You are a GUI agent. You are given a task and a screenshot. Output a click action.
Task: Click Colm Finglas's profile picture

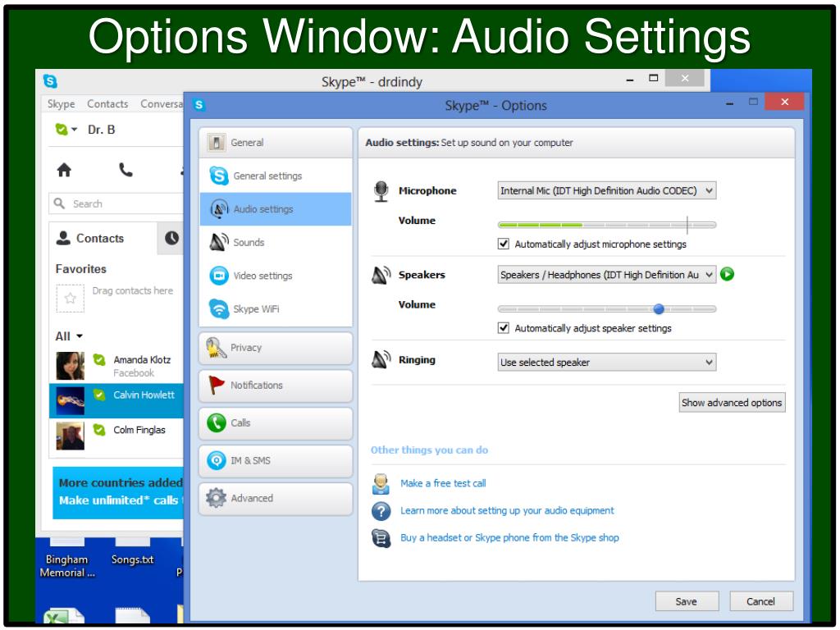click(71, 436)
